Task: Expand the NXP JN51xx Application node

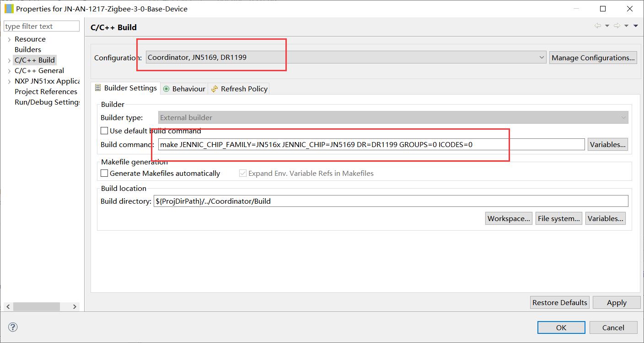Action: (9, 81)
